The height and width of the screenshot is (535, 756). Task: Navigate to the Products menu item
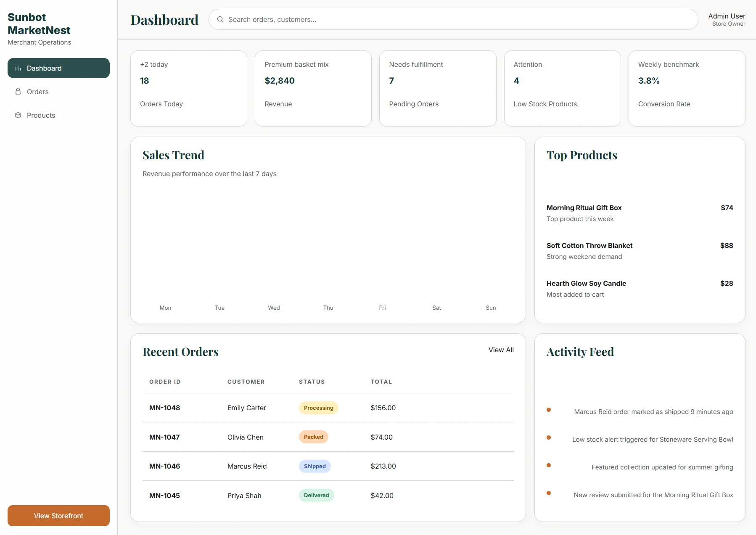pyautogui.click(x=58, y=115)
